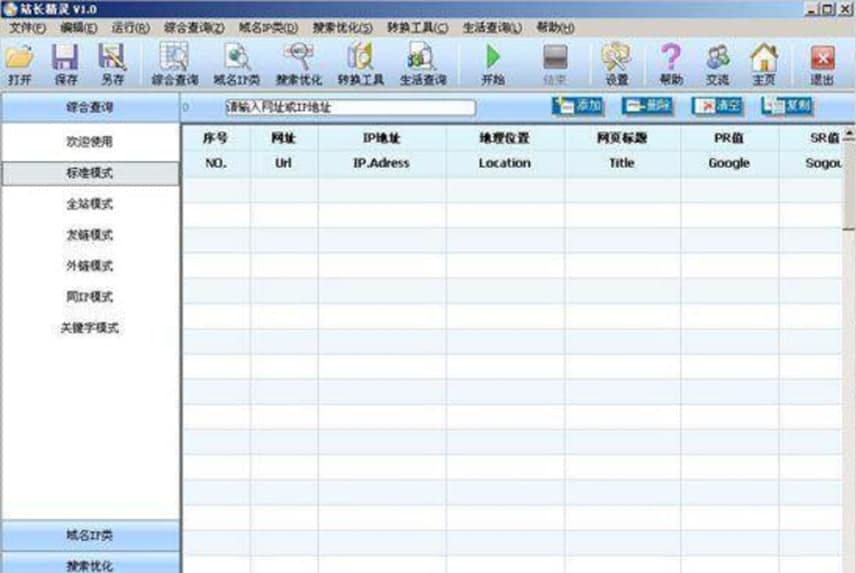Select 外链模式 in the sidebar

point(90,266)
